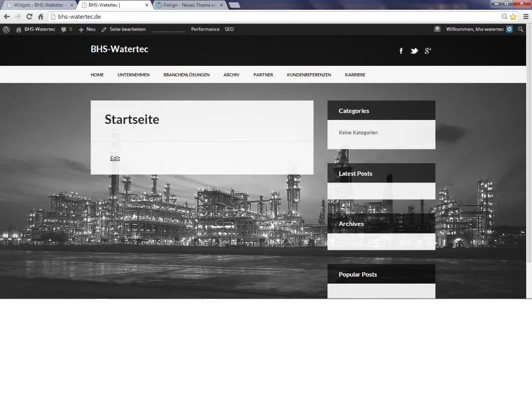Click the bhs-watertec.de address bar
Viewport: 532px width, 409px height.
click(275, 16)
